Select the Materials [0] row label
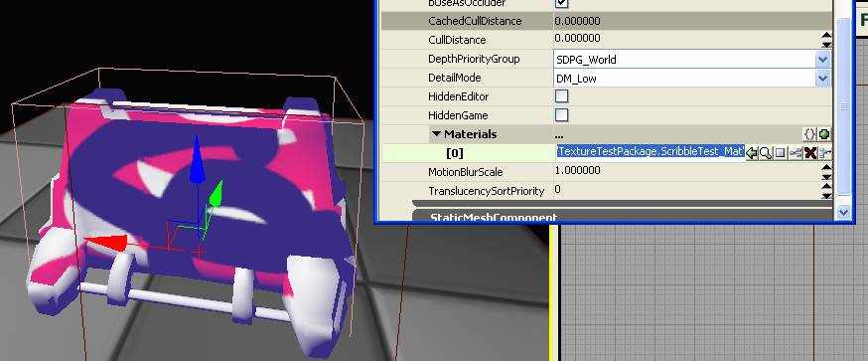The image size is (868, 361). click(x=455, y=153)
